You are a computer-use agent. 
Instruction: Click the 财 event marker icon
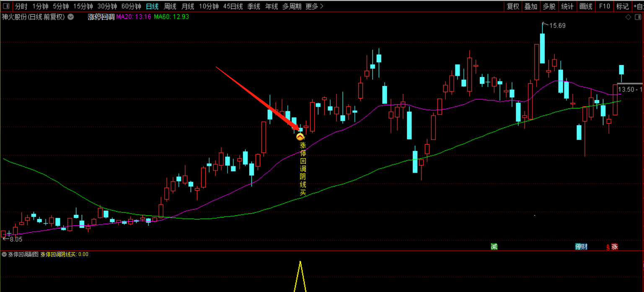pos(585,247)
